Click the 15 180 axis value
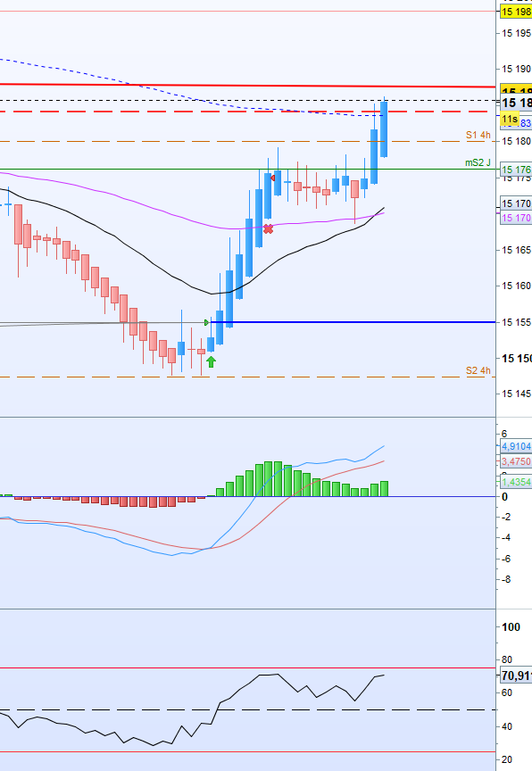This screenshot has width=532, height=771. [x=516, y=142]
